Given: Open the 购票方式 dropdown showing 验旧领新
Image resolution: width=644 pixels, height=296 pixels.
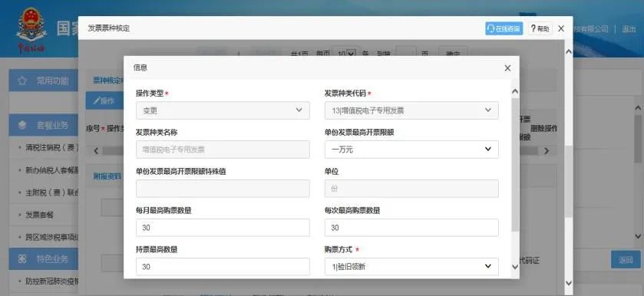Looking at the screenshot, I should tap(411, 266).
